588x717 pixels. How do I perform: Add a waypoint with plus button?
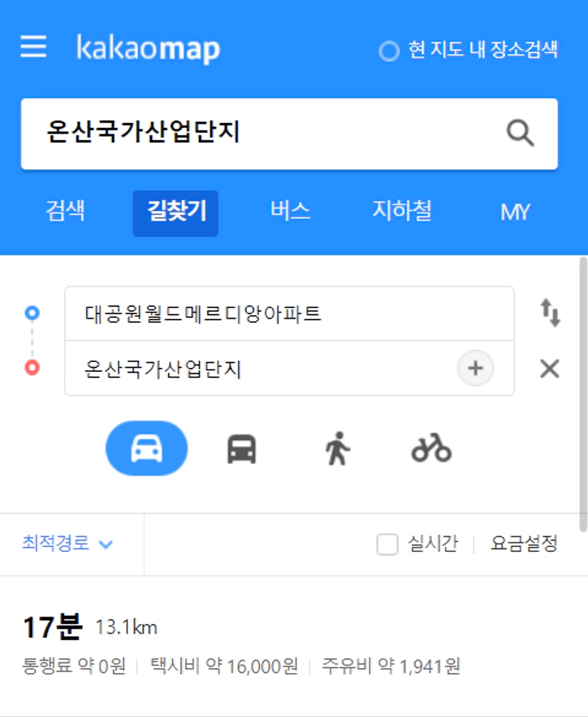[x=476, y=368]
